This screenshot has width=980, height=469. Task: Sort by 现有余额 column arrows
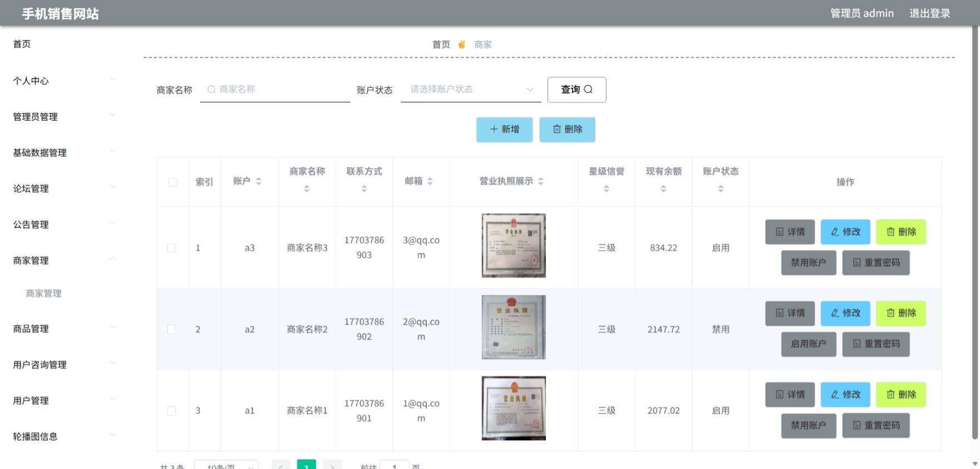(x=663, y=189)
